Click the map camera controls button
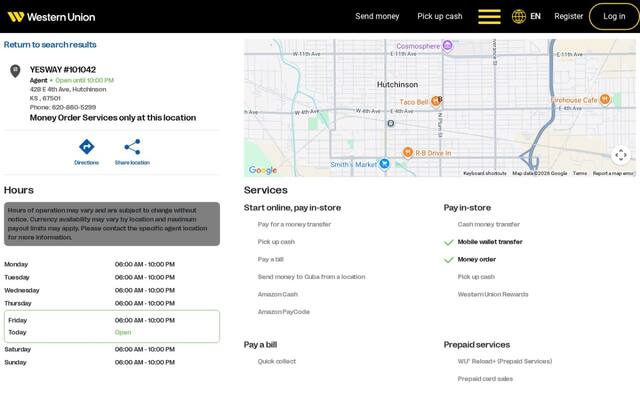Image resolution: width=640 pixels, height=400 pixels. [621, 155]
